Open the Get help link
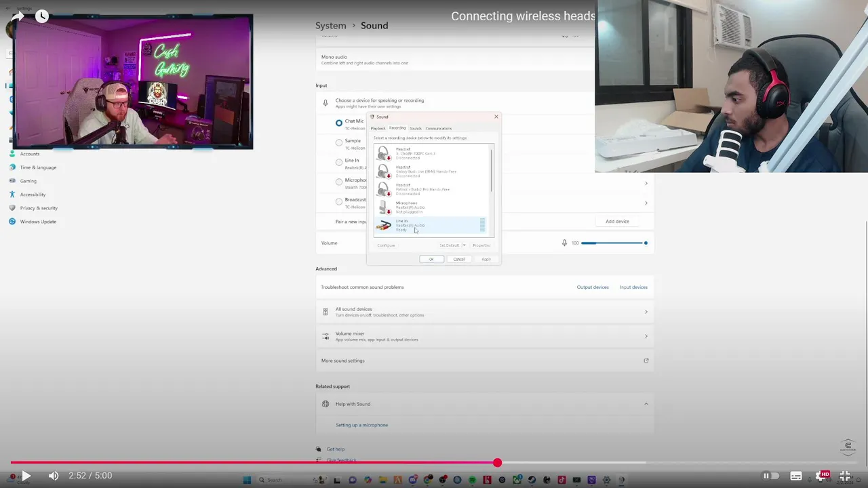Screen dimensions: 868x488 [x=335, y=449]
